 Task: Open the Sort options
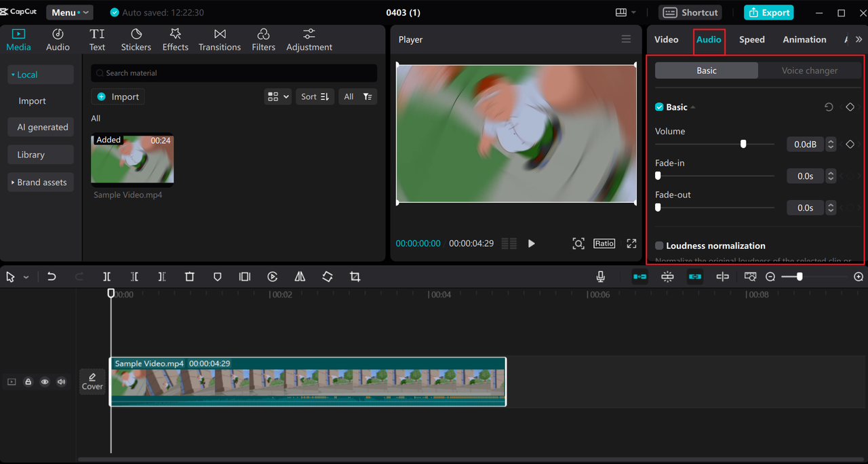[315, 97]
